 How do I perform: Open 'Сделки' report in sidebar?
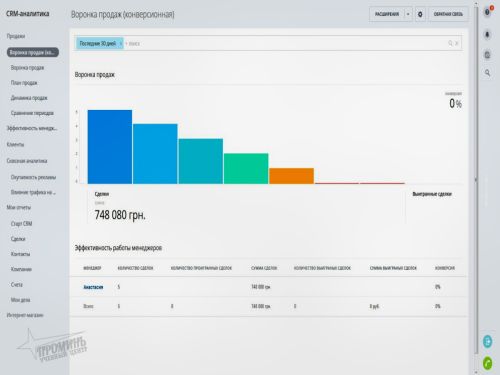pyautogui.click(x=18, y=239)
